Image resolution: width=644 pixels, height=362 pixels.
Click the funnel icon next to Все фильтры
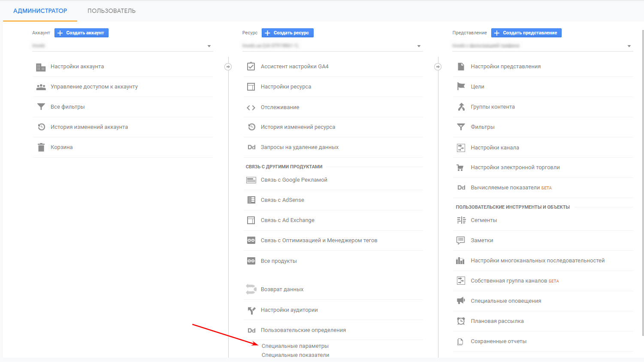[41, 107]
